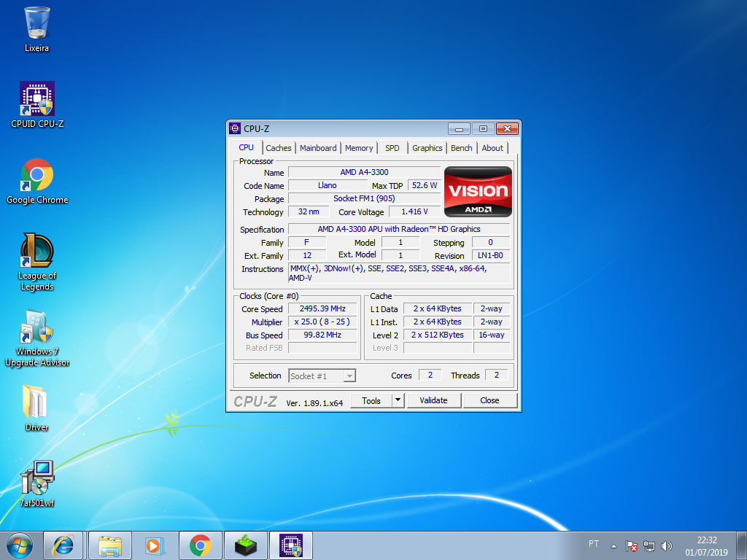The height and width of the screenshot is (560, 747).
Task: Click the code name value Llano
Action: pos(328,186)
